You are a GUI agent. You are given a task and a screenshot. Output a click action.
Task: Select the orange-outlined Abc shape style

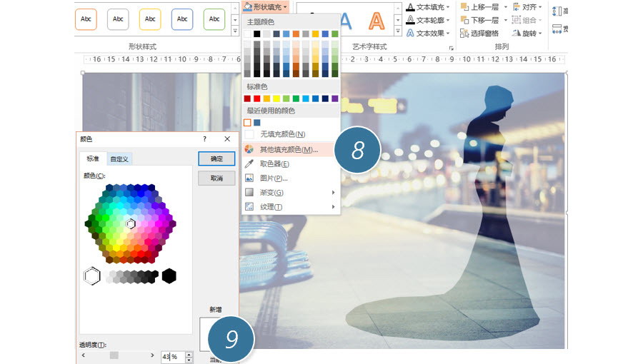[86, 19]
